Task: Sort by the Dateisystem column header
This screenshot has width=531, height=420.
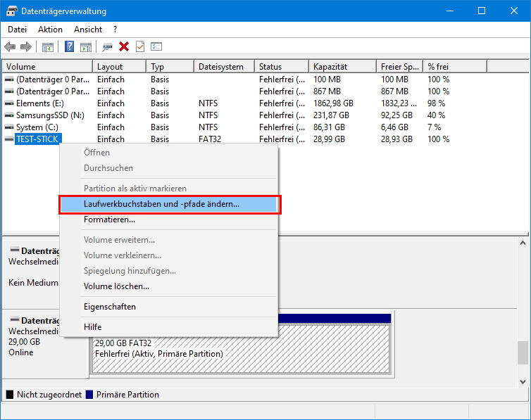Action: click(225, 67)
